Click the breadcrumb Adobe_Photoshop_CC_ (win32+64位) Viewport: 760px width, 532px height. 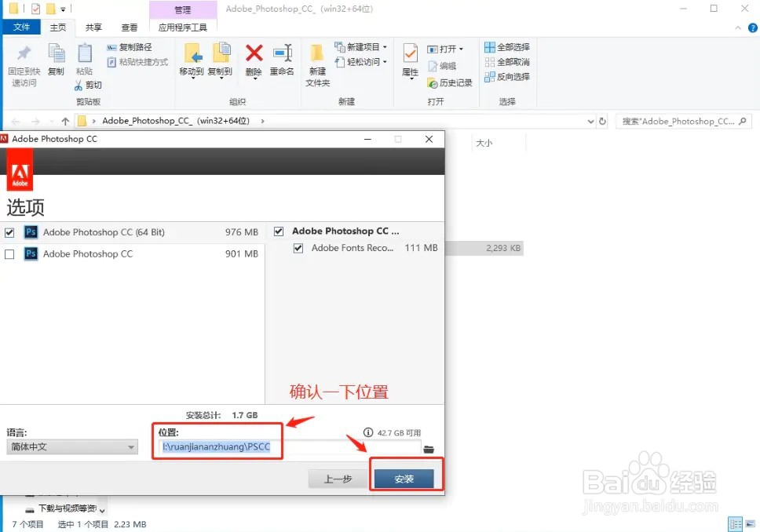click(175, 121)
